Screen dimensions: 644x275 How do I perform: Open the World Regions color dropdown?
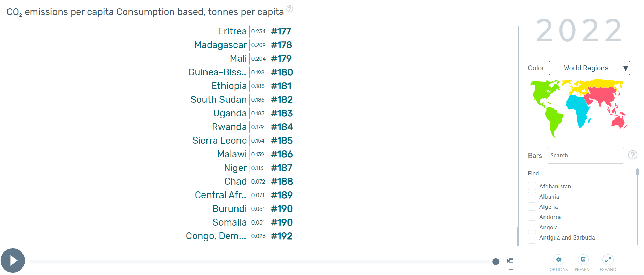(x=589, y=68)
